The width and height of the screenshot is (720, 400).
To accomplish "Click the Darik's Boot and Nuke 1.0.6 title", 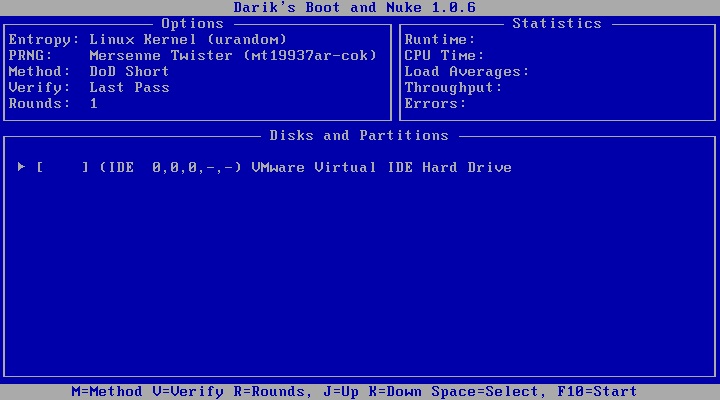I will point(354,7).
